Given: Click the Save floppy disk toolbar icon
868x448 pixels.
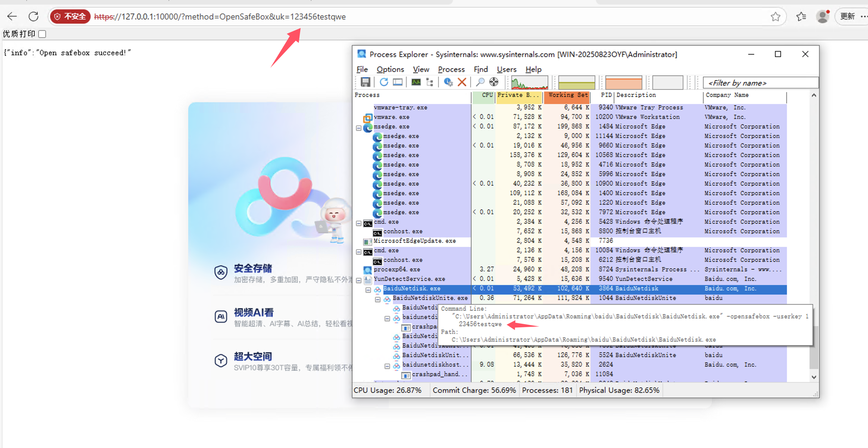Looking at the screenshot, I should (x=365, y=82).
